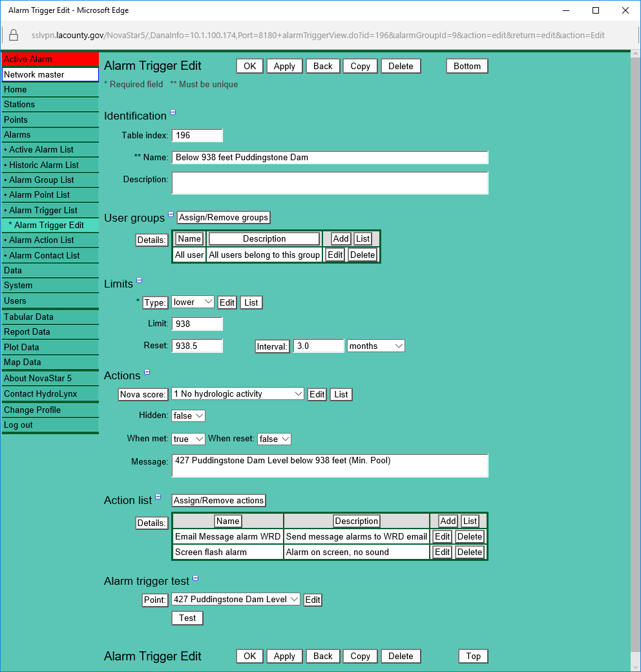Open the Nova score dropdown
Image resolution: width=641 pixels, height=672 pixels.
(x=237, y=394)
